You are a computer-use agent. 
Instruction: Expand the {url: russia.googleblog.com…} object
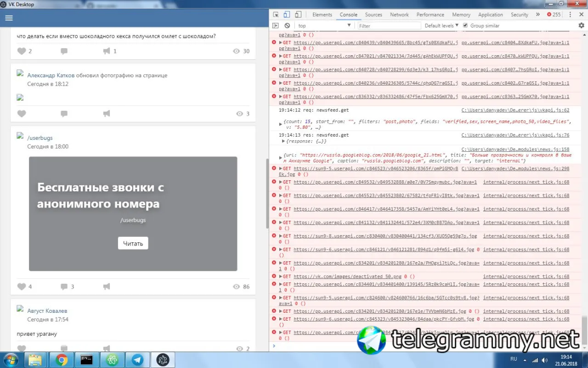click(x=281, y=158)
